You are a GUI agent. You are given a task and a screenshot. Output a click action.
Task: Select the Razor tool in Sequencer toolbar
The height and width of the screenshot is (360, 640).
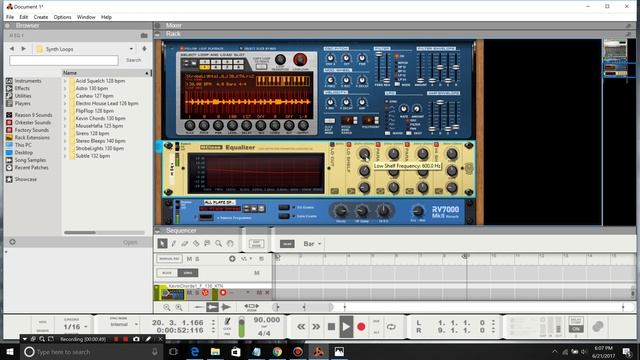pos(196,244)
